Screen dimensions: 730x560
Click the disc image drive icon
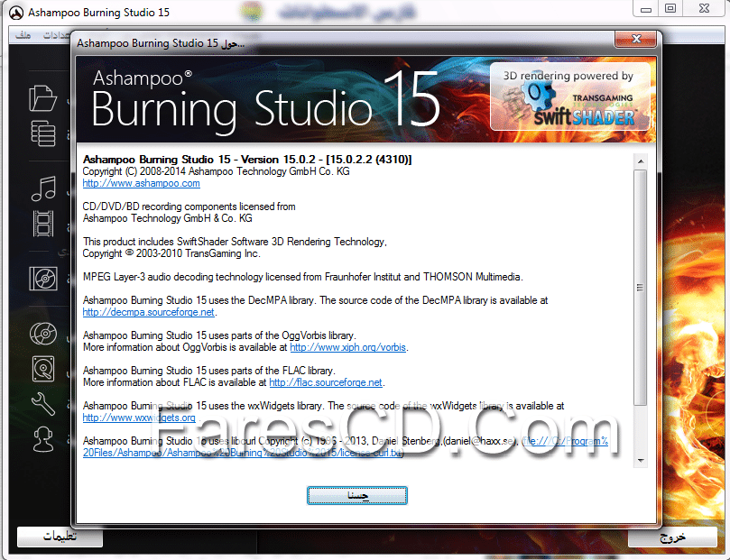43,369
